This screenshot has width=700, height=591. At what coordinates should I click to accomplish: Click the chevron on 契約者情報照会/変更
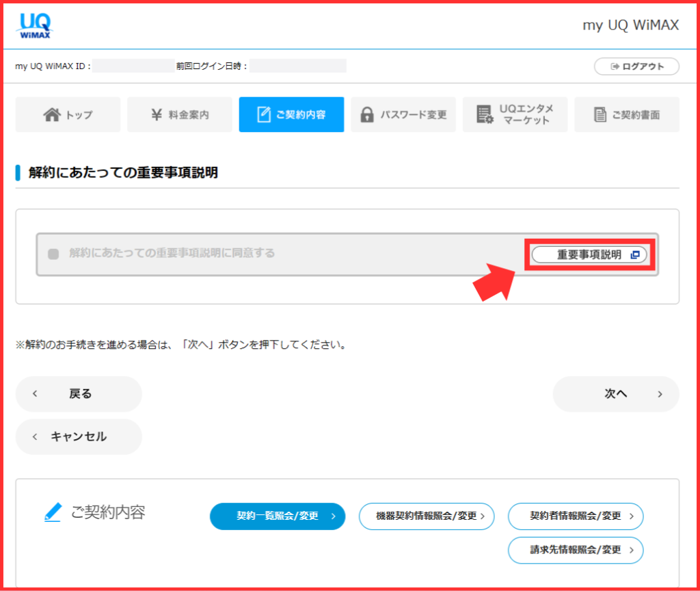(x=631, y=516)
